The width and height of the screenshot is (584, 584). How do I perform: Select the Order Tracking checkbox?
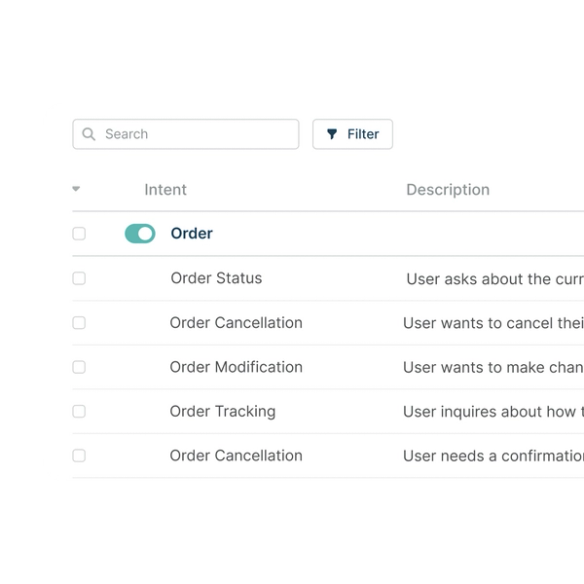point(79,412)
